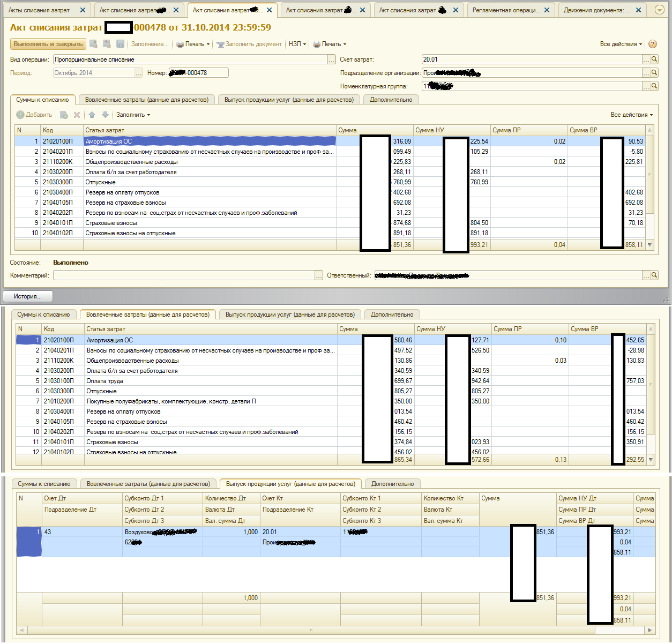Click the post document icon beside Выполнить и закрыть
672x644 pixels.
click(94, 44)
